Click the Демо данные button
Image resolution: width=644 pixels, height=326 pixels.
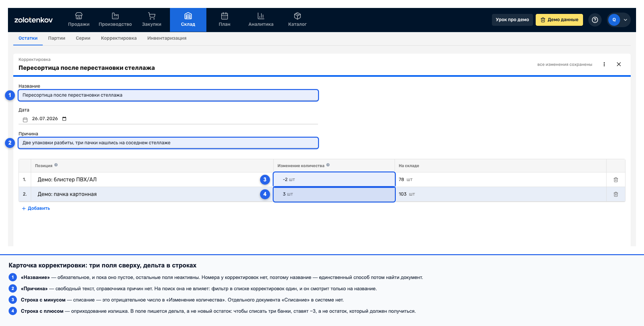tap(559, 20)
